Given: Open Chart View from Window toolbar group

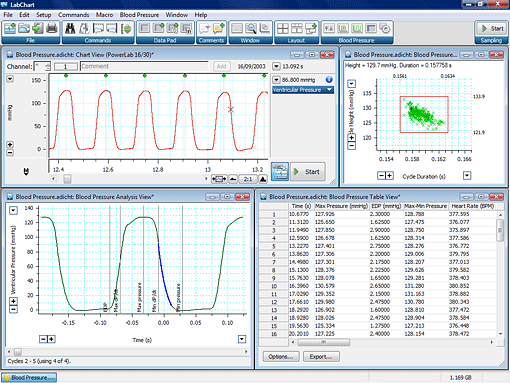Looking at the screenshot, I should coord(237,28).
